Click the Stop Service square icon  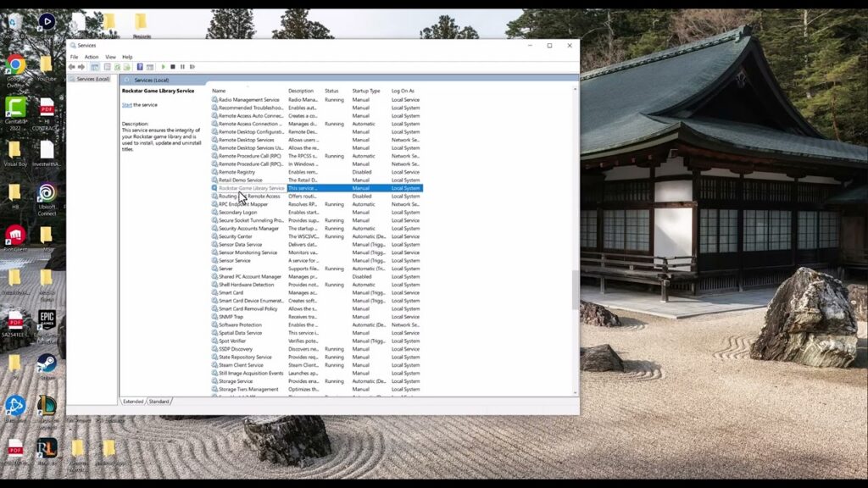click(x=173, y=67)
